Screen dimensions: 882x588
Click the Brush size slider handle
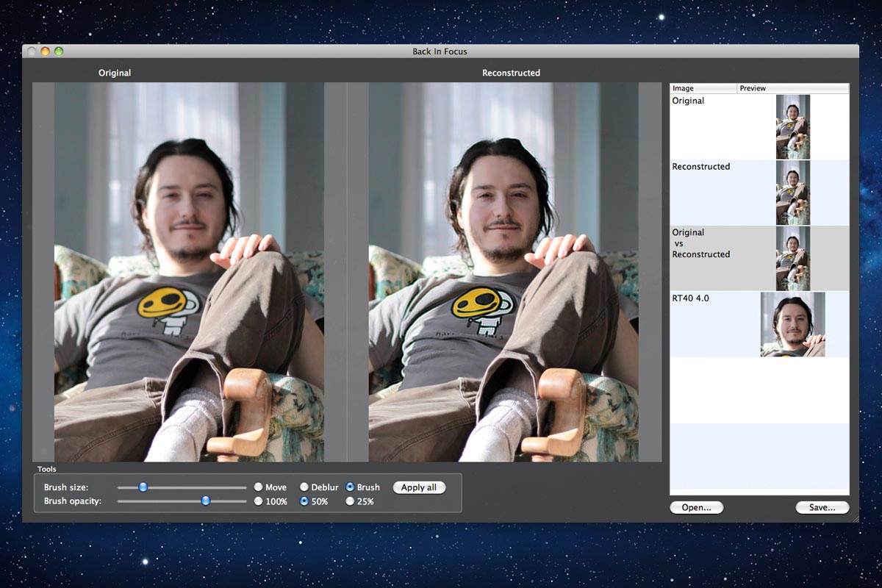click(x=143, y=487)
